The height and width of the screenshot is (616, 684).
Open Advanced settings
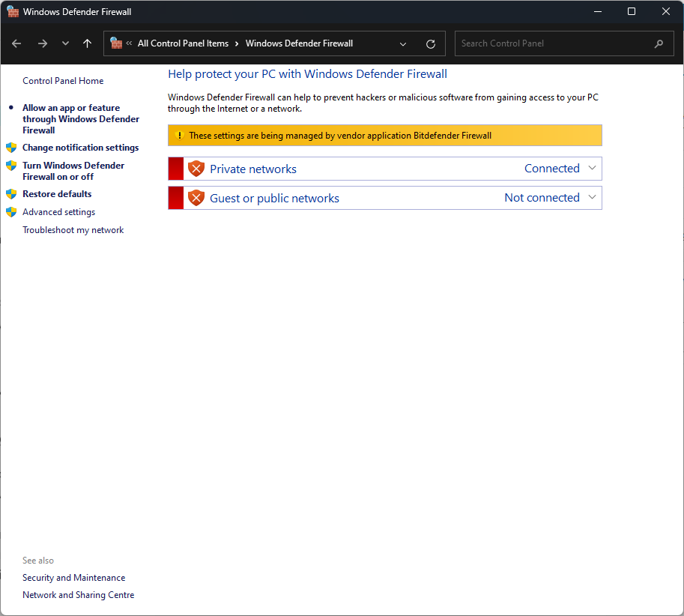coord(58,212)
